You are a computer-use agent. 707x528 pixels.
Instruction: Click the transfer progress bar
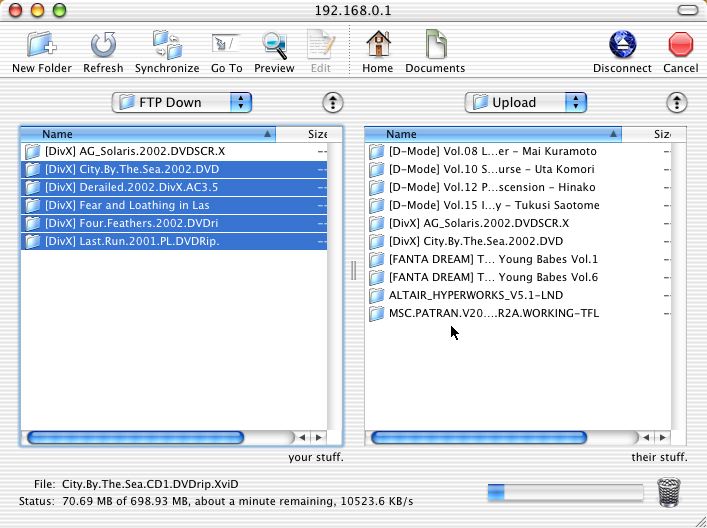[564, 491]
